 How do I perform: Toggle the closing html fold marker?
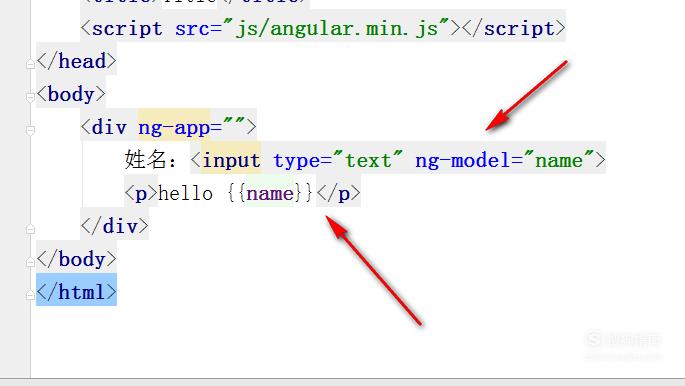[30, 295]
